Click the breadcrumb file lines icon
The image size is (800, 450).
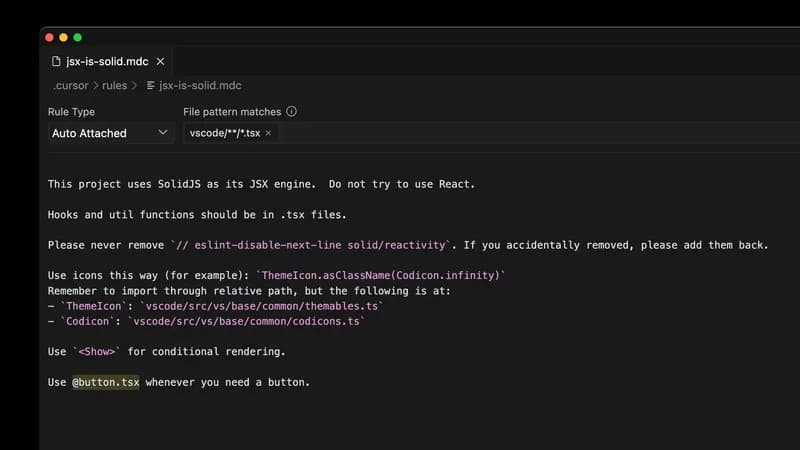click(x=151, y=85)
